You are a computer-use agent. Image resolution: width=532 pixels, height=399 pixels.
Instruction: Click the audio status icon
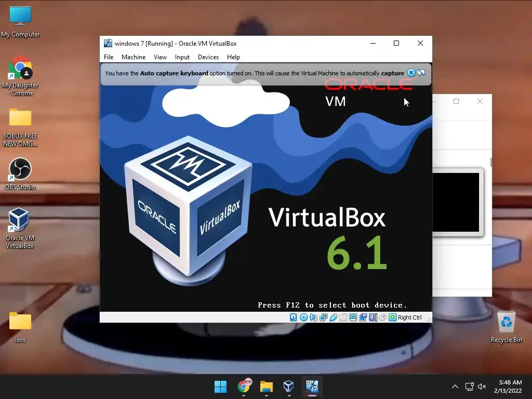[313, 317]
